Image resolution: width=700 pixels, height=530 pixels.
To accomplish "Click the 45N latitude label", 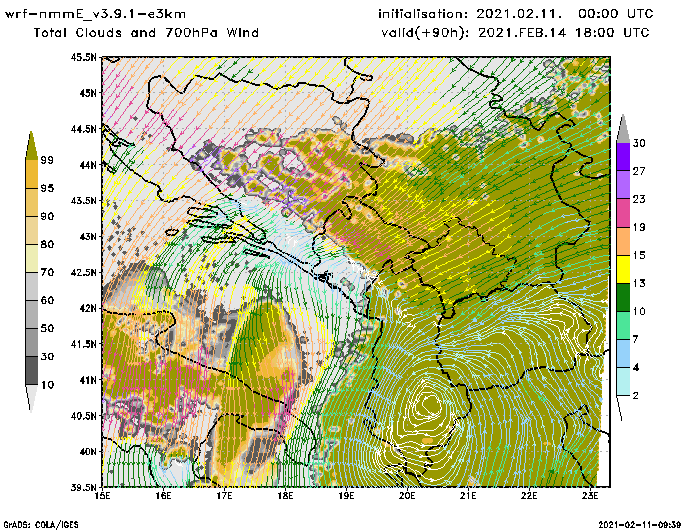I will (x=88, y=93).
